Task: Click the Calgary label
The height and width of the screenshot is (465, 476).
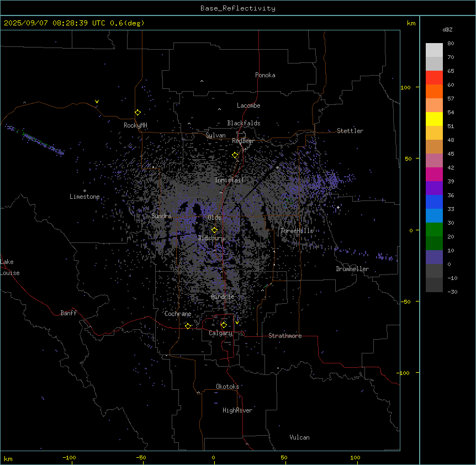Action: point(220,333)
